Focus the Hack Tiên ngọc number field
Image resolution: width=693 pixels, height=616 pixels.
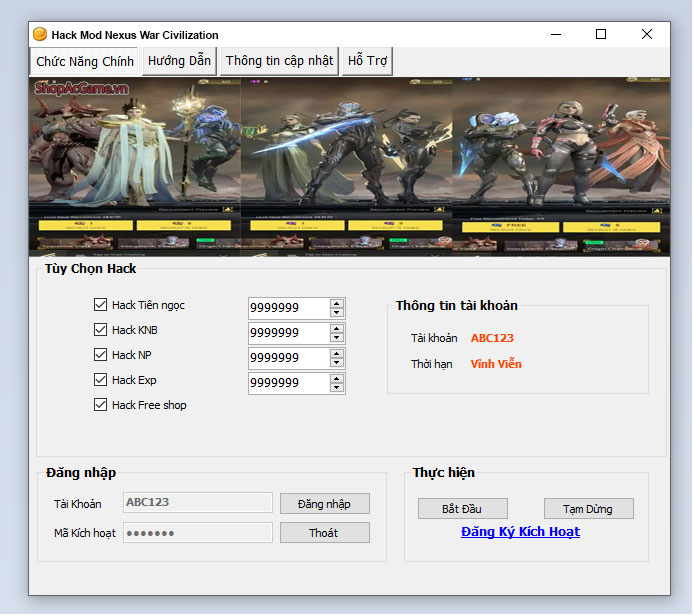point(289,308)
